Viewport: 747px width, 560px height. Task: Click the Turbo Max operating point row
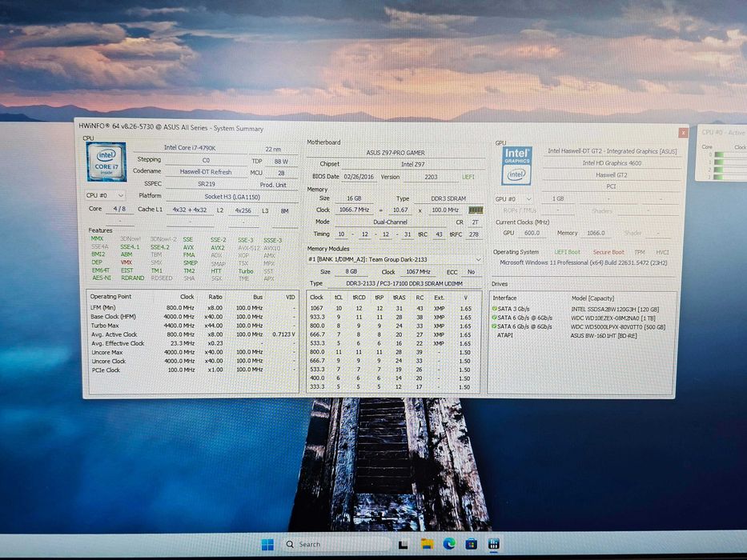(193, 326)
